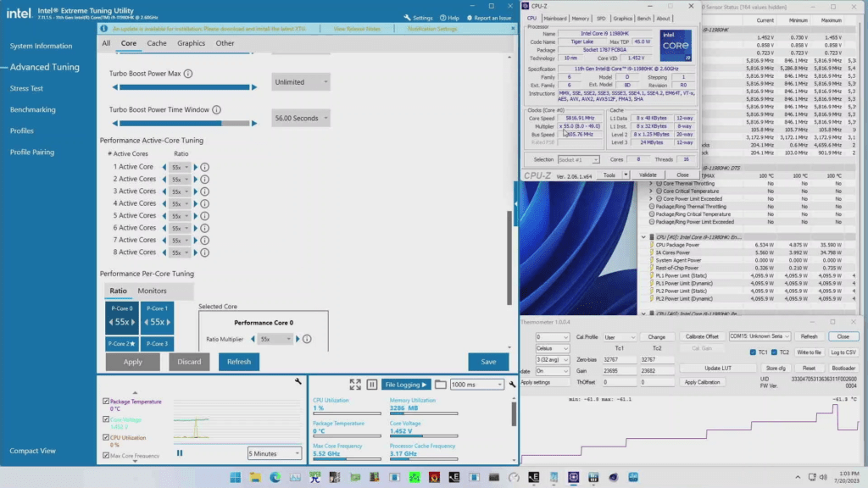The height and width of the screenshot is (488, 868).
Task: Open Monitors tab in Per-Core Tuning
Action: pyautogui.click(x=153, y=291)
